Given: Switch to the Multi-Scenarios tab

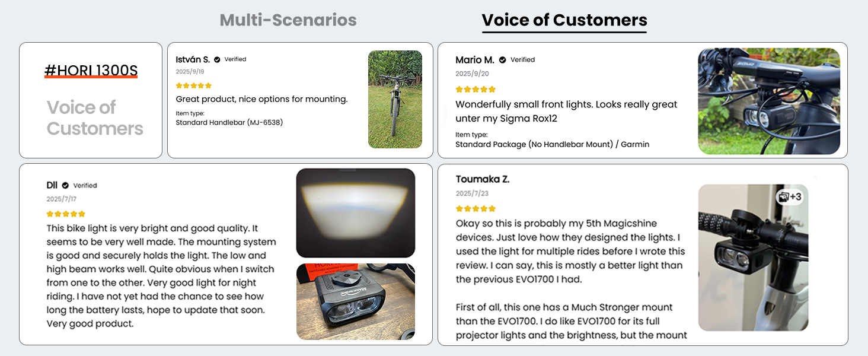Looking at the screenshot, I should [288, 20].
